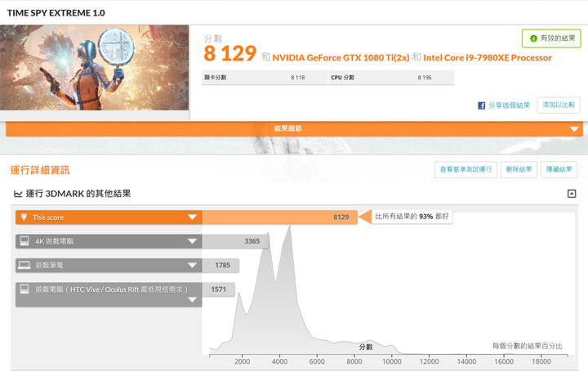Expand the HTC Vive / Oculus Rift row arrow
The width and height of the screenshot is (588, 372).
click(192, 299)
